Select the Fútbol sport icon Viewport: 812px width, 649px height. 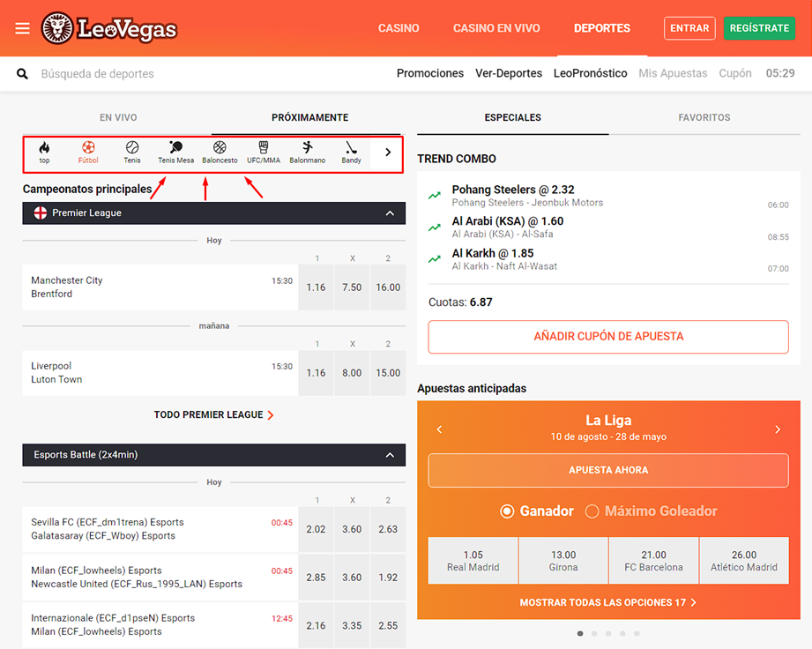click(x=88, y=153)
